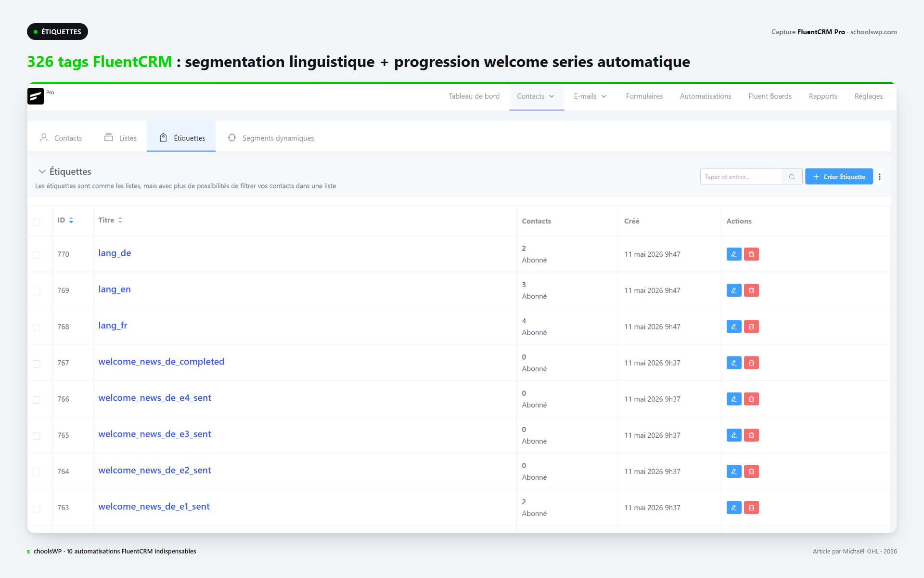Viewport: 924px width, 578px height.
Task: Check the box for tag 766
Action: [37, 400]
